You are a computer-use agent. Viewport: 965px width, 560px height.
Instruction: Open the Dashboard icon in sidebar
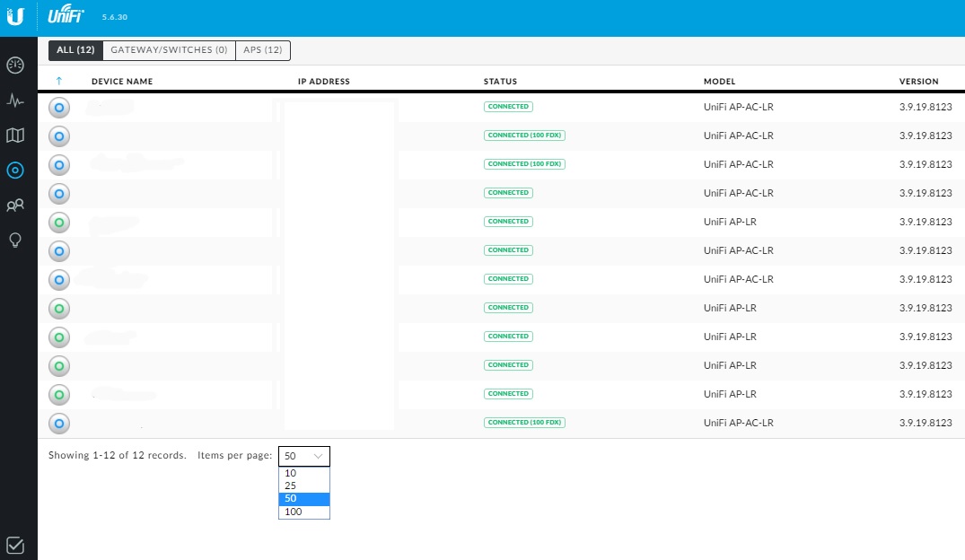(15, 66)
